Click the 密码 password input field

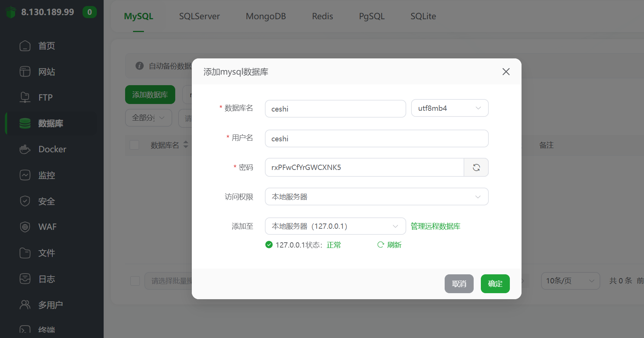[364, 167]
